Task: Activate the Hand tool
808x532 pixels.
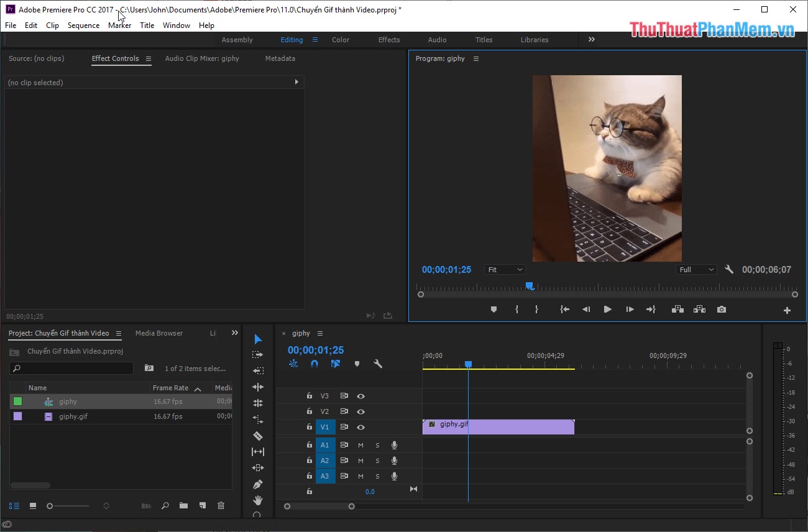Action: pyautogui.click(x=257, y=500)
